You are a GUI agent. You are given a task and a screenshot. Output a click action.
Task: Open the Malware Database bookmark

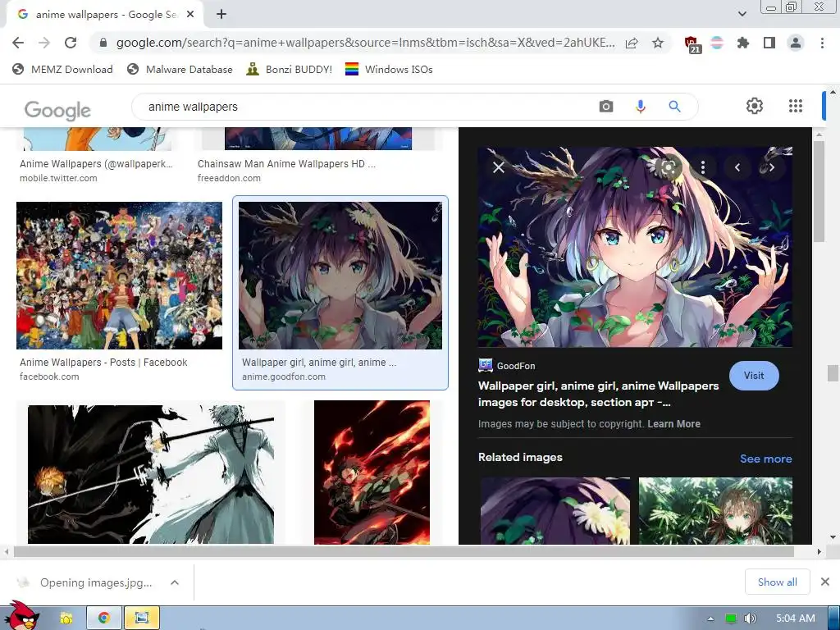pos(180,69)
